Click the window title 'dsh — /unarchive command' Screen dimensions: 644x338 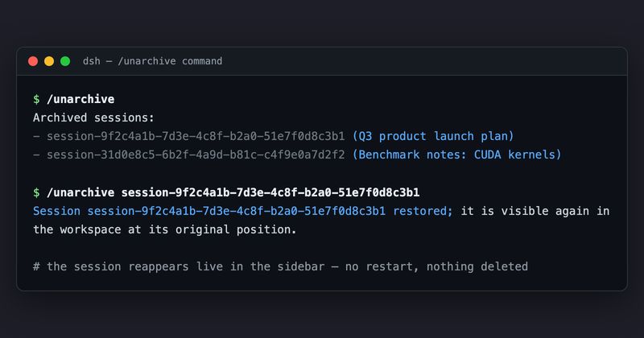[x=152, y=61]
